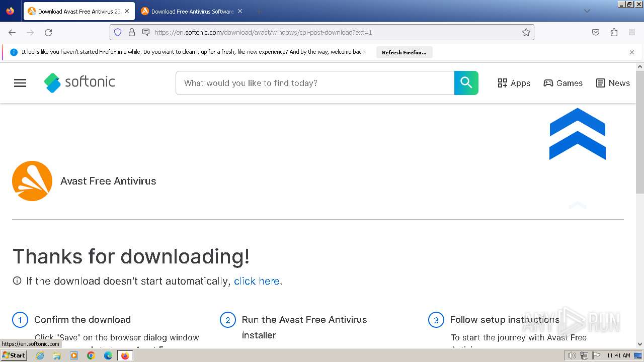The image size is (644, 362).
Task: Launch Chrome from taskbar
Action: click(x=91, y=355)
